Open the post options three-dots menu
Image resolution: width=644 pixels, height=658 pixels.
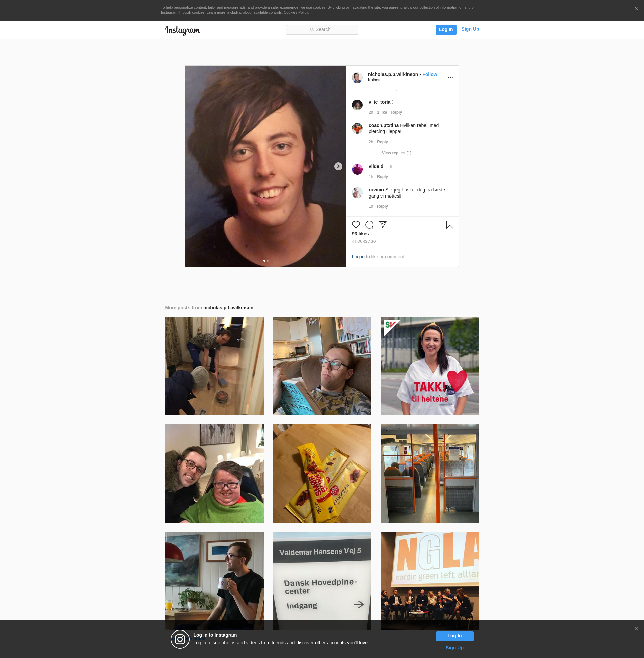(x=450, y=78)
